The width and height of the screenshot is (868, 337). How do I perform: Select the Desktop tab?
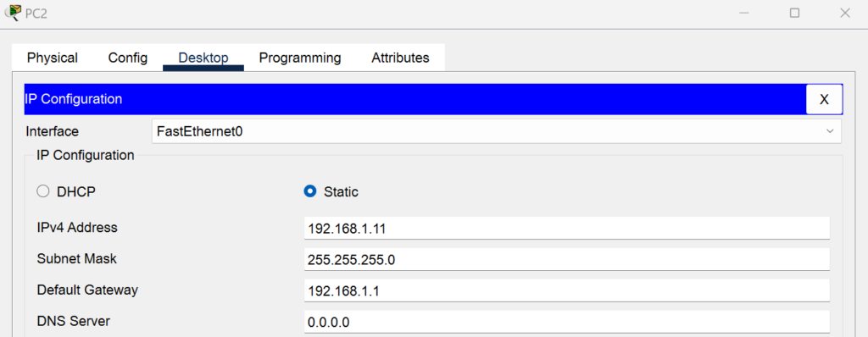(x=203, y=58)
